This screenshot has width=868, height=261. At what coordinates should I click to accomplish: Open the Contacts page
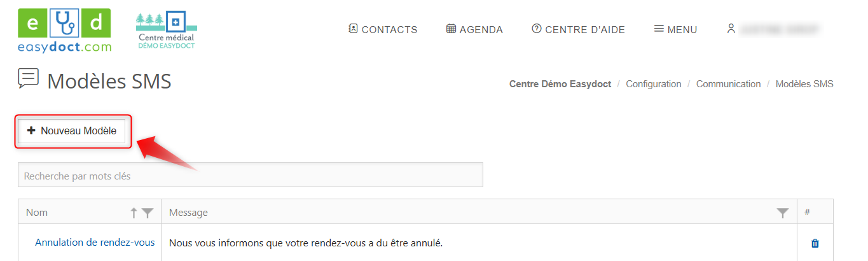pyautogui.click(x=383, y=29)
